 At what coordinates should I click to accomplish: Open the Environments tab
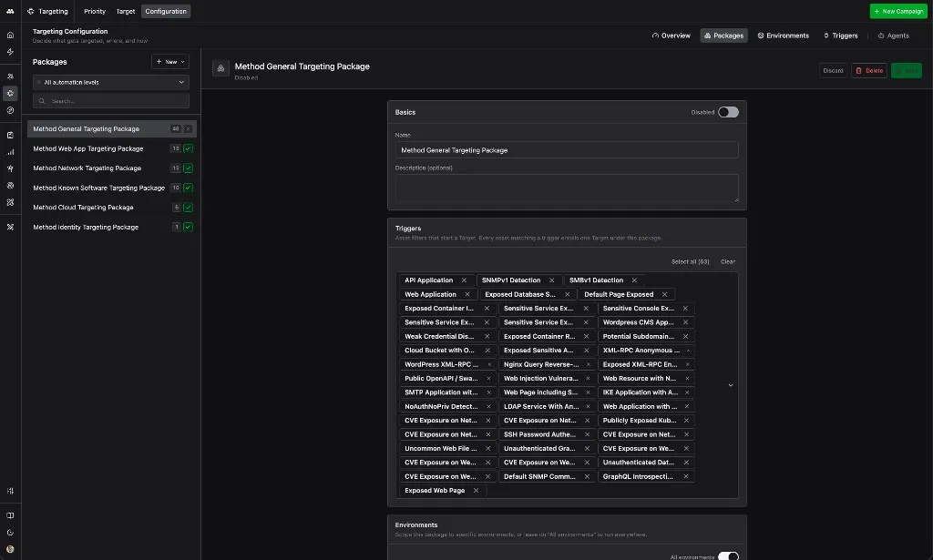point(783,36)
